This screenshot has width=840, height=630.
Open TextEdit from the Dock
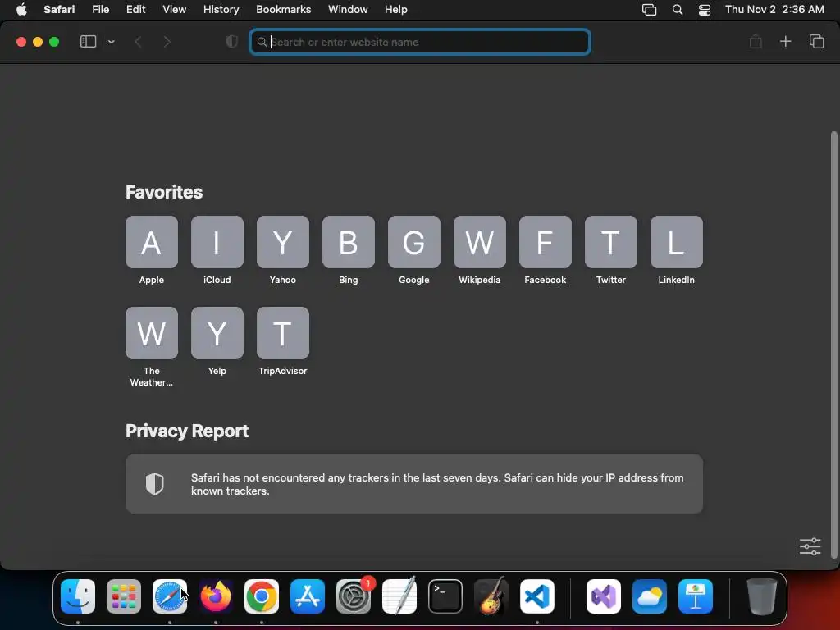point(399,596)
